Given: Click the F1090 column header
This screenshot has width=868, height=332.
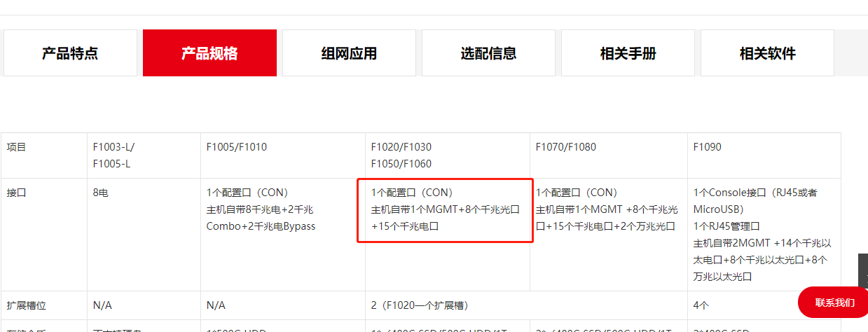Looking at the screenshot, I should pos(764,155).
